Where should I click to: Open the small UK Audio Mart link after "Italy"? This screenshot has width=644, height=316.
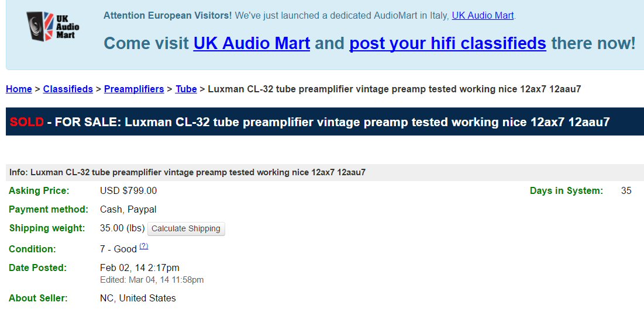pyautogui.click(x=483, y=16)
